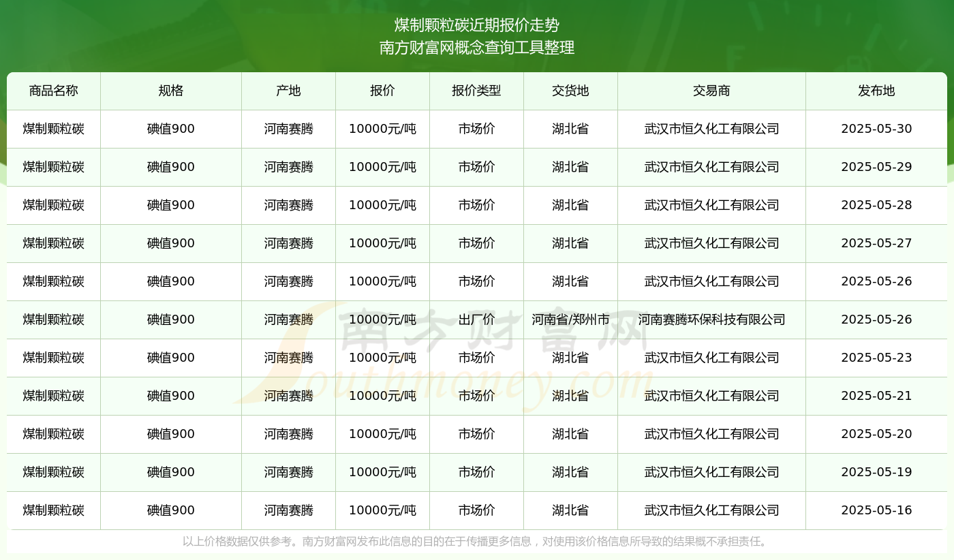Click the date 2025-05-27
Viewport: 954px width, 560px height.
(876, 243)
